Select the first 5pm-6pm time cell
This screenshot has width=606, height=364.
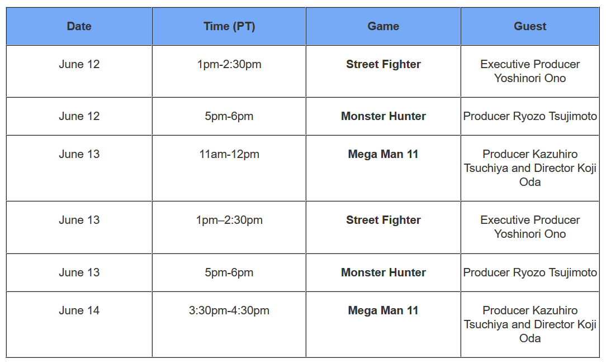[x=229, y=116]
